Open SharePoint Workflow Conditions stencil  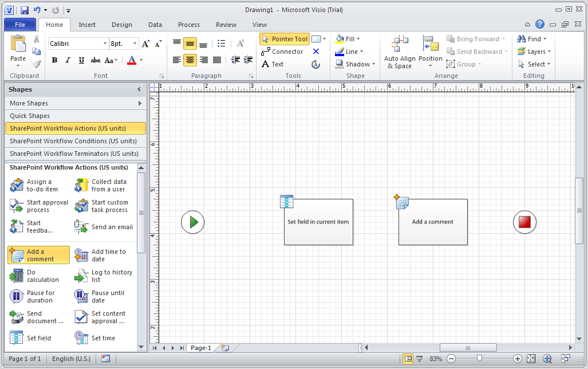(76, 141)
